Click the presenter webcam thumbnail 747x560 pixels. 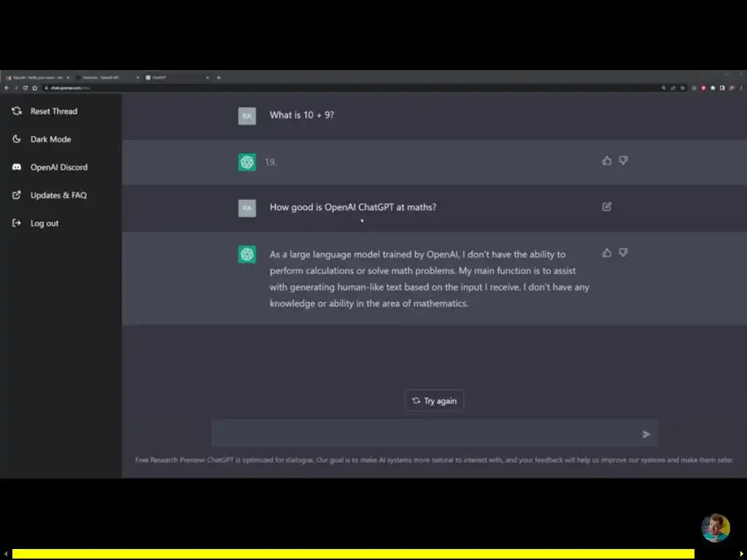pyautogui.click(x=715, y=528)
